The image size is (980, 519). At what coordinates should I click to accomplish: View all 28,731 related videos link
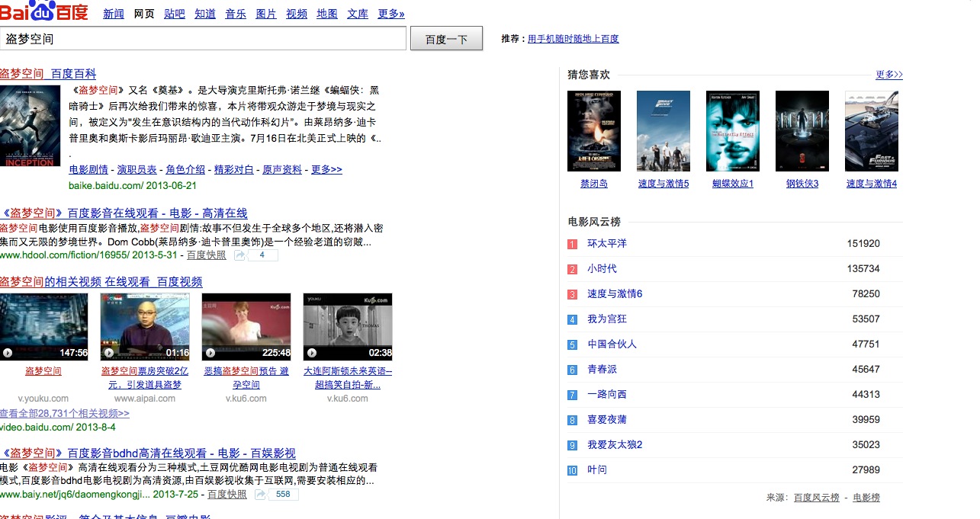coord(65,414)
